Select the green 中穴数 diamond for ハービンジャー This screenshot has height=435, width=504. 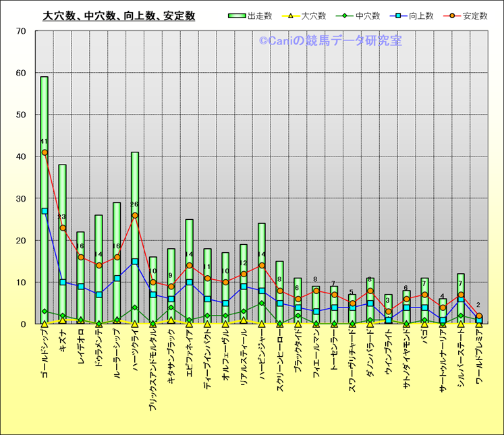(x=262, y=303)
